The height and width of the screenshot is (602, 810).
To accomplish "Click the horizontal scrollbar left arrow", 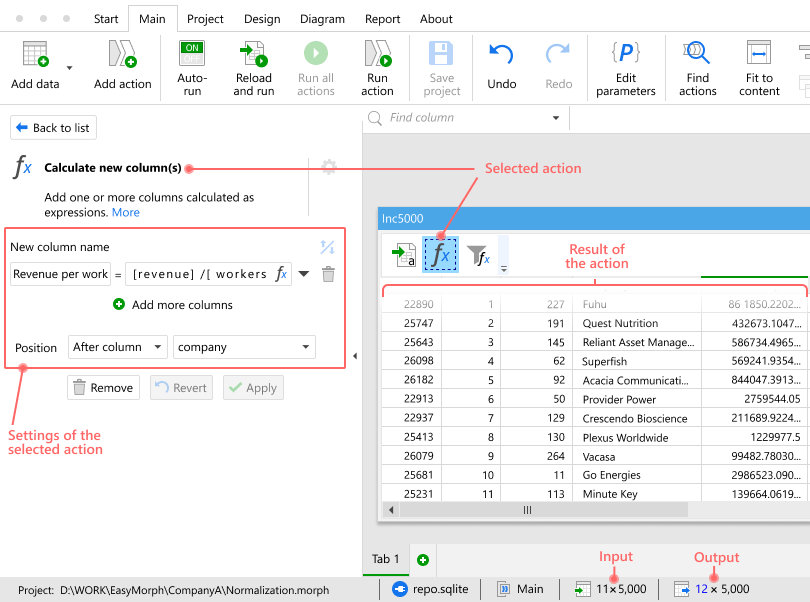I will 391,510.
